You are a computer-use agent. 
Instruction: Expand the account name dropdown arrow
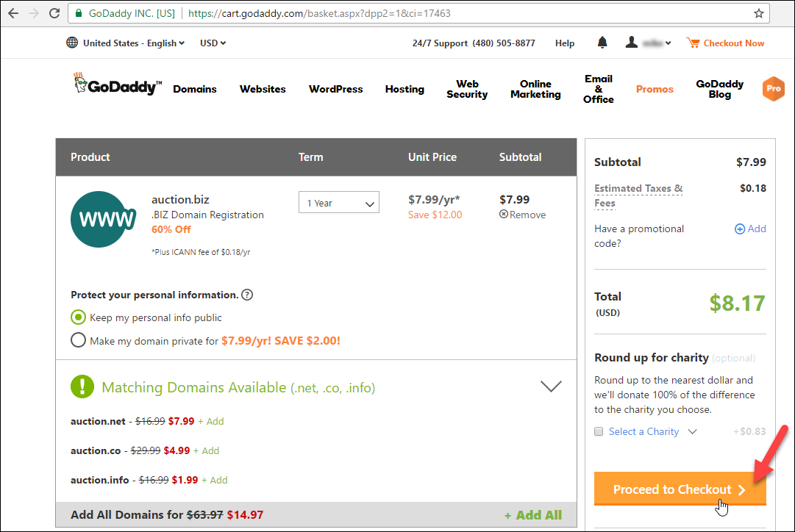pyautogui.click(x=669, y=43)
